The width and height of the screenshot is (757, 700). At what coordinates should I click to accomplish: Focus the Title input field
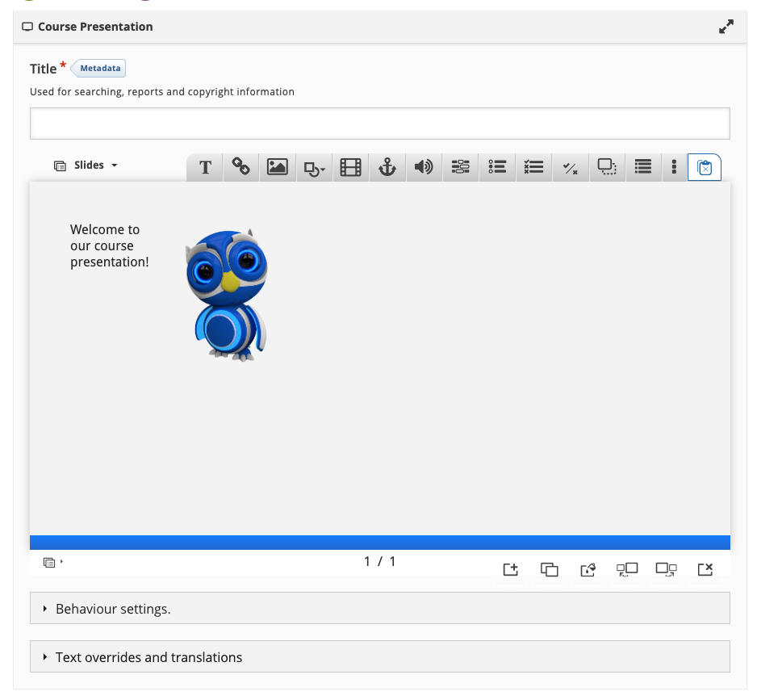[380, 124]
